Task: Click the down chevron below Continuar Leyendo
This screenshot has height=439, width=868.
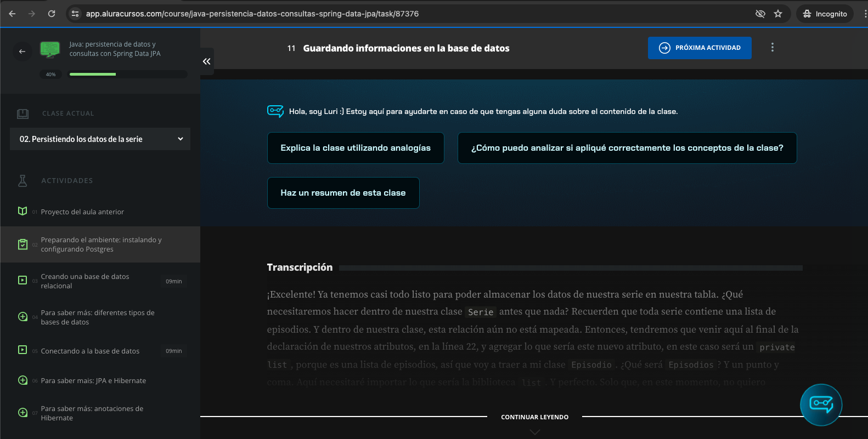Action: click(535, 432)
